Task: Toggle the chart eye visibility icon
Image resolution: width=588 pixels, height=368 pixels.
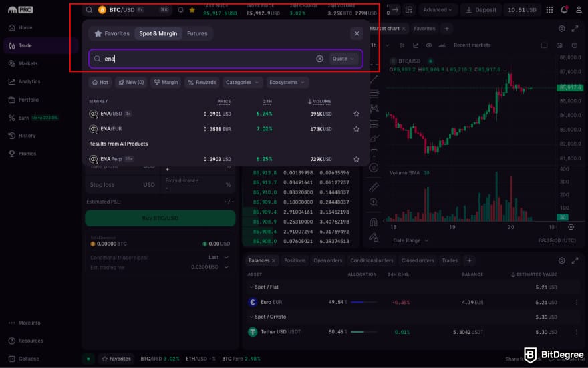Action: (x=428, y=45)
